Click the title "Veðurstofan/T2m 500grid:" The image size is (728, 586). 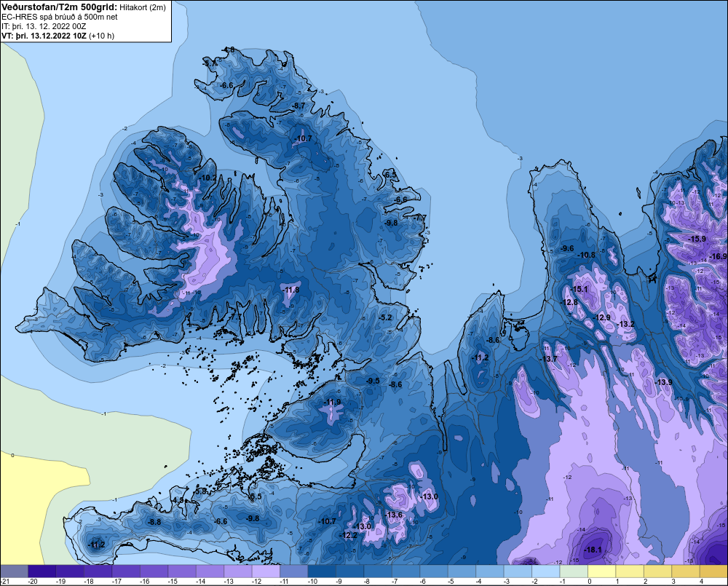pyautogui.click(x=60, y=7)
